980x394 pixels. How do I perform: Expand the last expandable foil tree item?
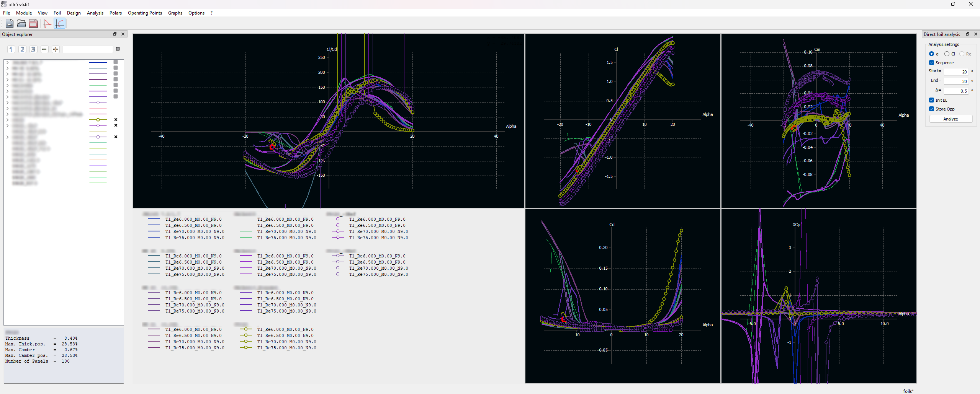click(7, 137)
